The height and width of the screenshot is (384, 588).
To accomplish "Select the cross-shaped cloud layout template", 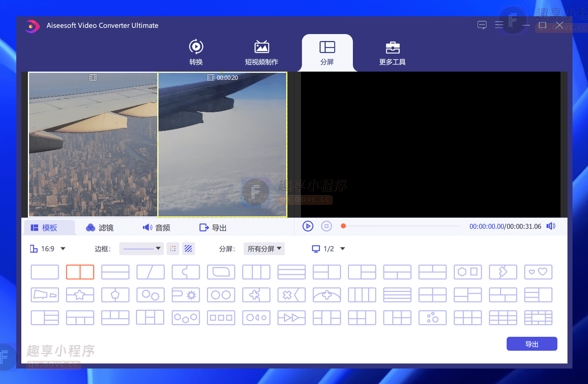I will pos(327,295).
